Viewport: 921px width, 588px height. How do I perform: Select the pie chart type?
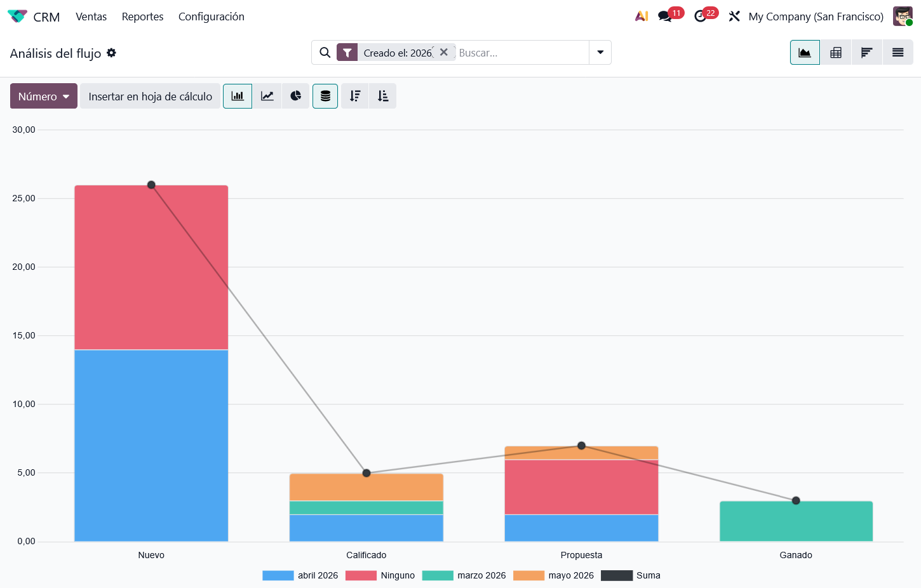(x=295, y=96)
